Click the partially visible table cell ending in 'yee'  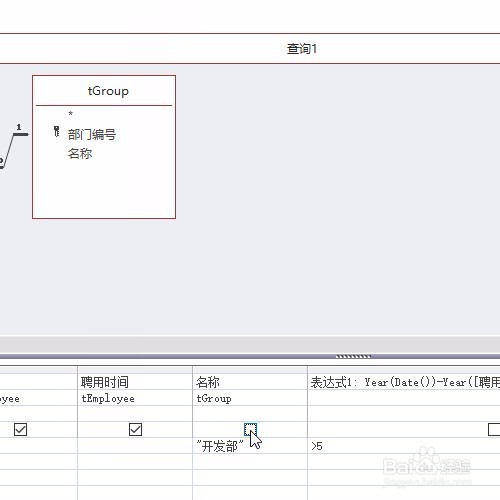38,398
